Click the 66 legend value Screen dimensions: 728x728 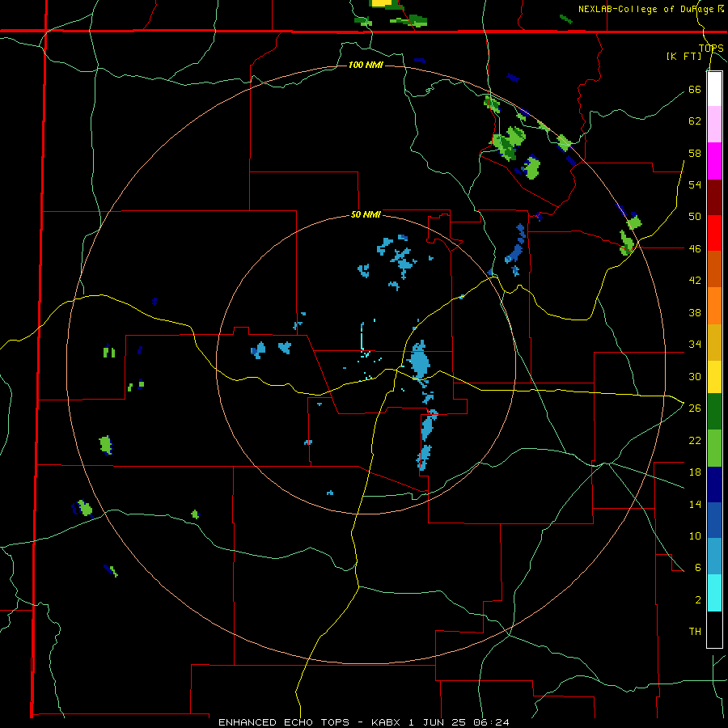695,89
